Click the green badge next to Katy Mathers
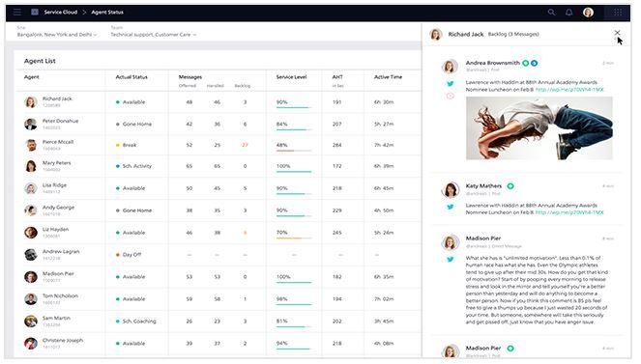641x364 pixels. pos(510,186)
